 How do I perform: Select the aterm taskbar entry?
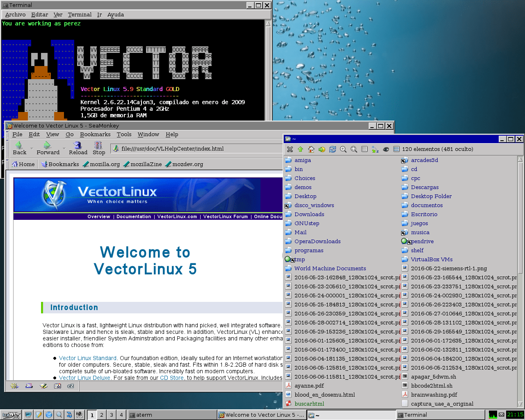click(172, 415)
